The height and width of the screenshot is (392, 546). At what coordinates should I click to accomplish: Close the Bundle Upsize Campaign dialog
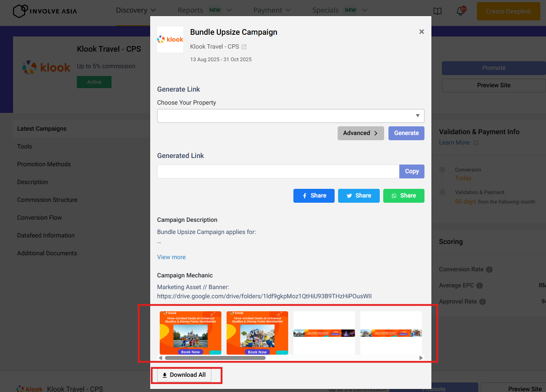click(421, 32)
